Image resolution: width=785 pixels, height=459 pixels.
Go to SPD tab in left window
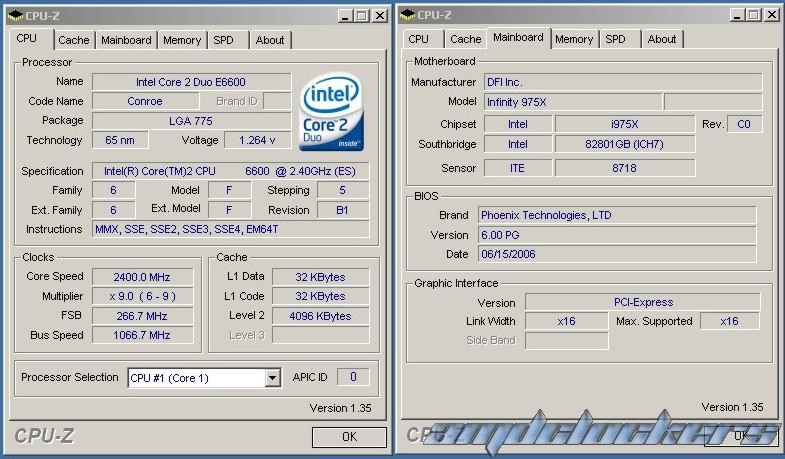[x=222, y=40]
